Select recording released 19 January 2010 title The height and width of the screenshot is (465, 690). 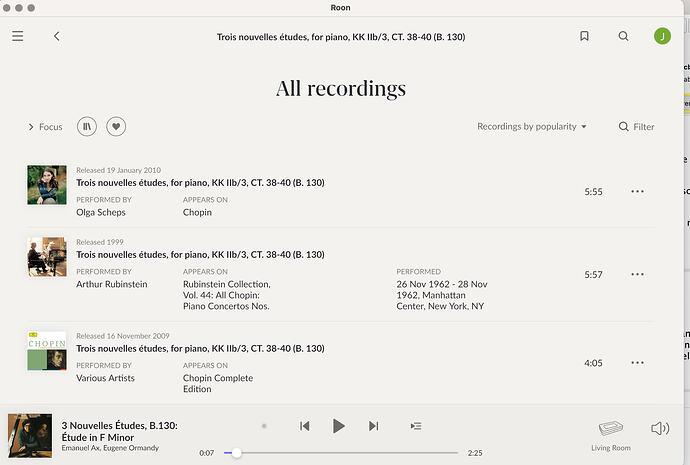[200, 183]
